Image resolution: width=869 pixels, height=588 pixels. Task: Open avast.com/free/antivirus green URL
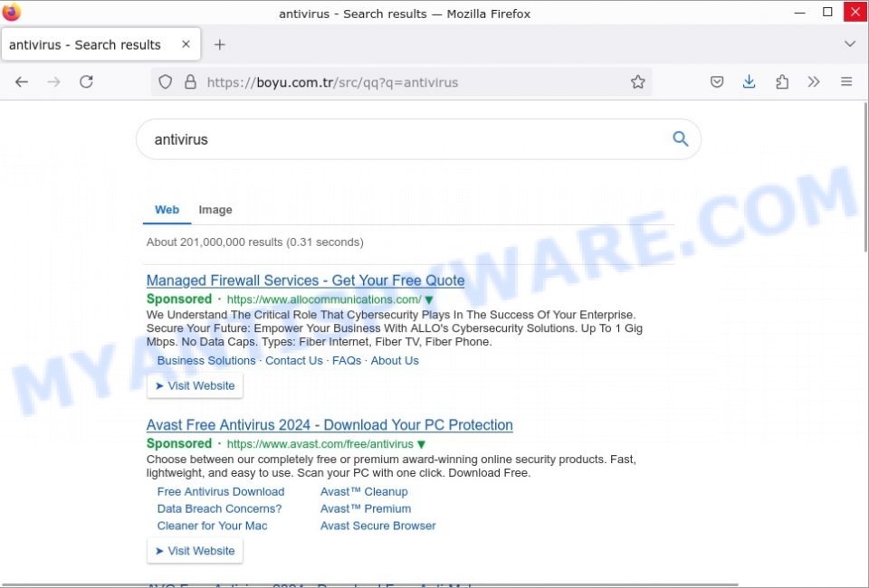click(320, 444)
